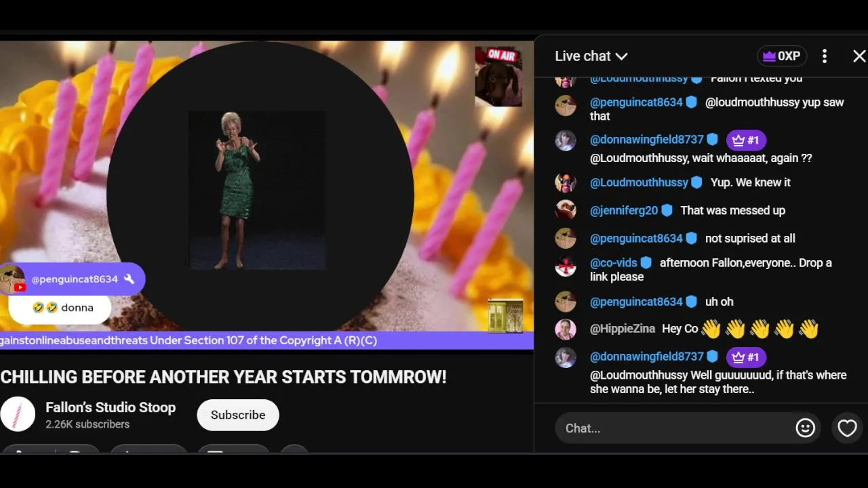Click avatar next to 'yup saw that' message

(566, 106)
